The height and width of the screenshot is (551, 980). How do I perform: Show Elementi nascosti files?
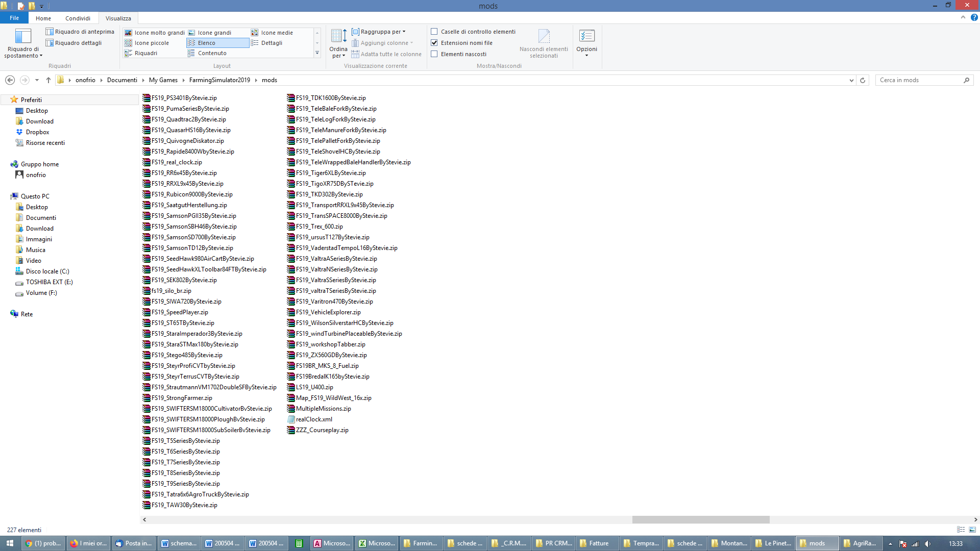coord(434,54)
